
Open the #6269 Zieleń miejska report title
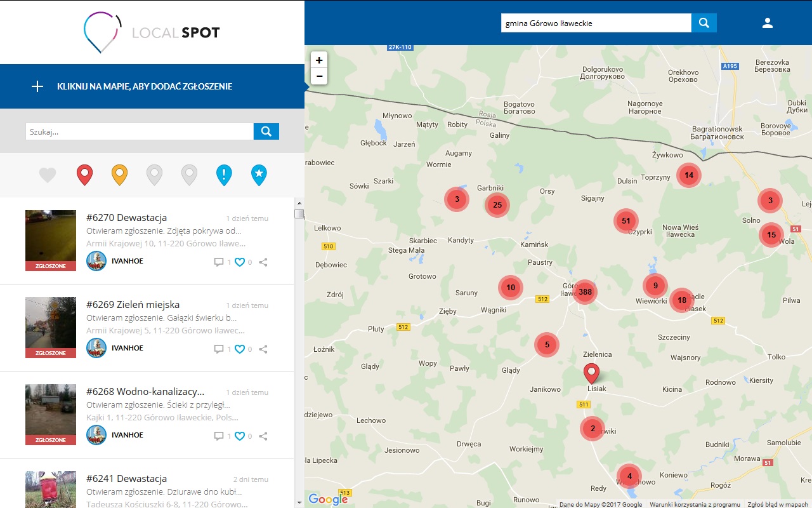tap(133, 305)
